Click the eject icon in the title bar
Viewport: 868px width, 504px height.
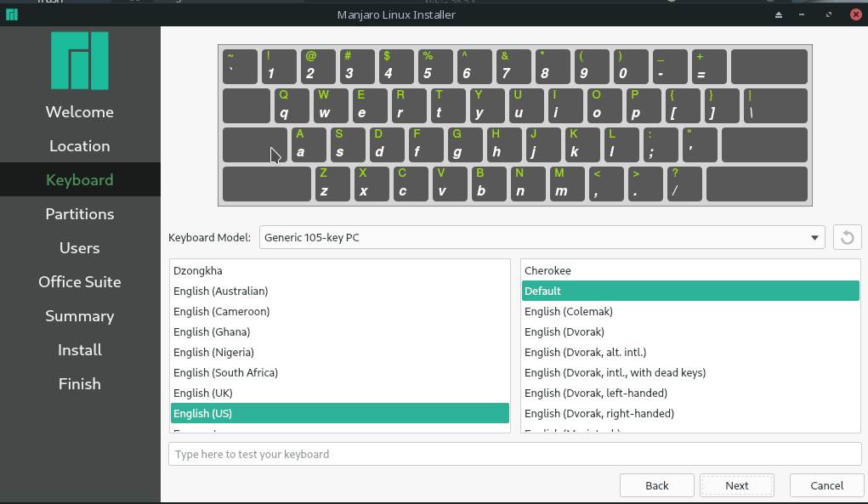pos(777,14)
